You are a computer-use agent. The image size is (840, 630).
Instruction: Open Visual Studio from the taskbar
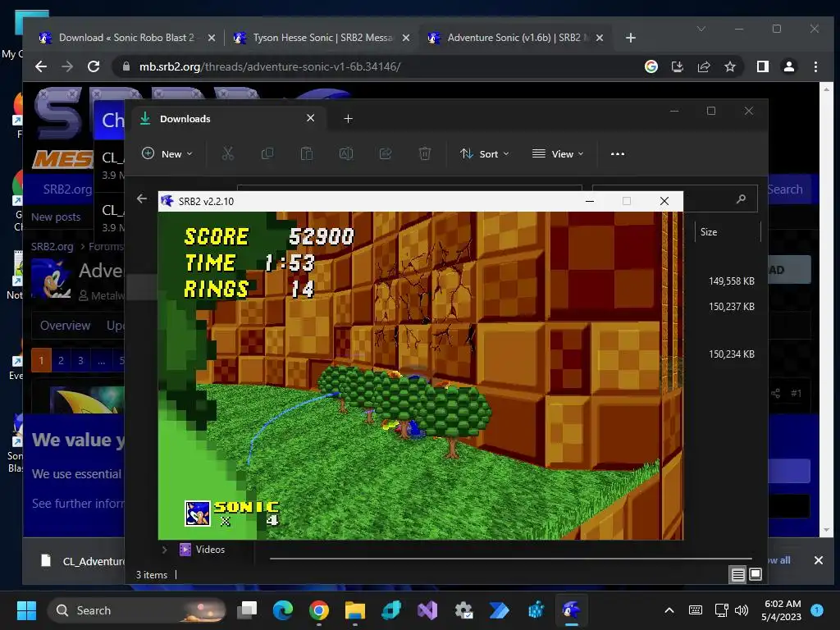[427, 610]
